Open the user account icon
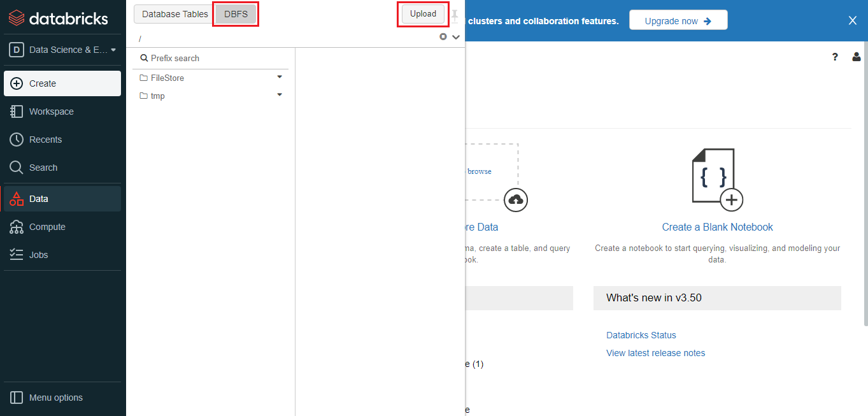The image size is (868, 416). click(x=857, y=57)
